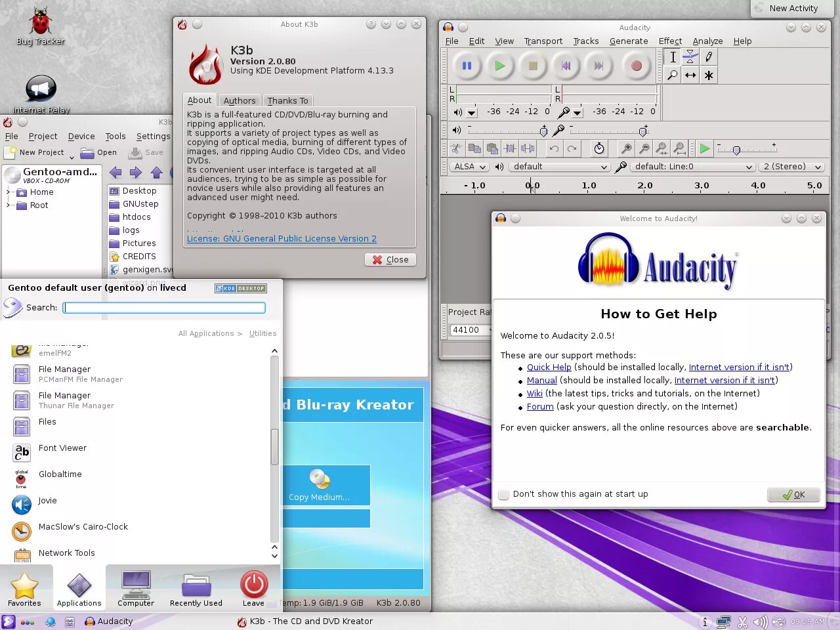Click the Copy Medium tile in K3b
Screen dimensions: 840x630
click(x=320, y=485)
